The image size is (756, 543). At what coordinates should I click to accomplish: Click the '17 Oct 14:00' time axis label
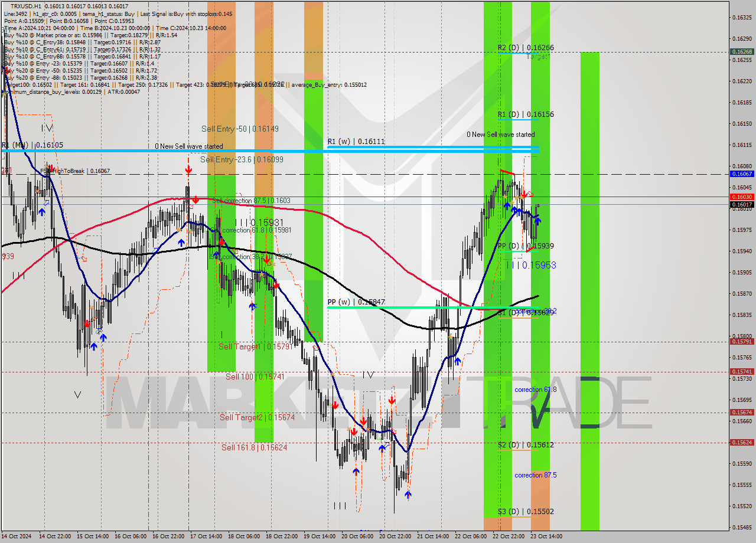[207, 537]
